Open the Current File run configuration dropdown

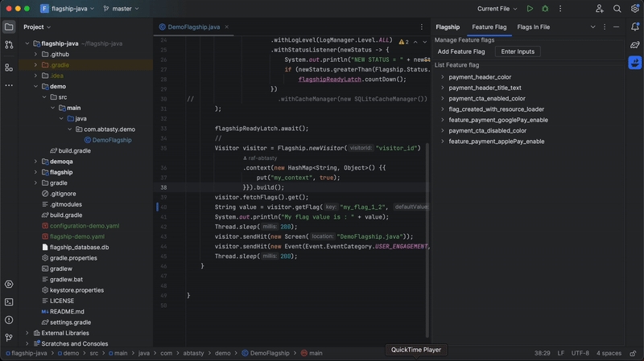(x=497, y=9)
